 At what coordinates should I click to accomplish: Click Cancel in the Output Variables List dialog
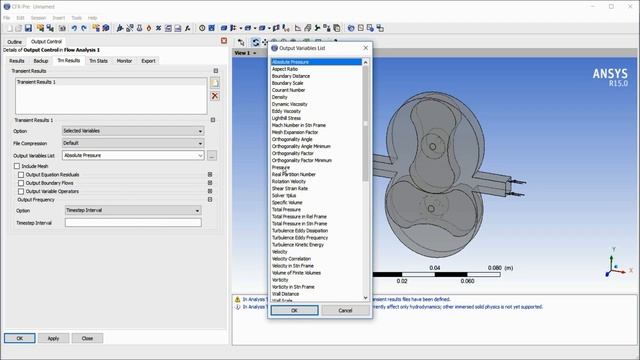tap(345, 310)
